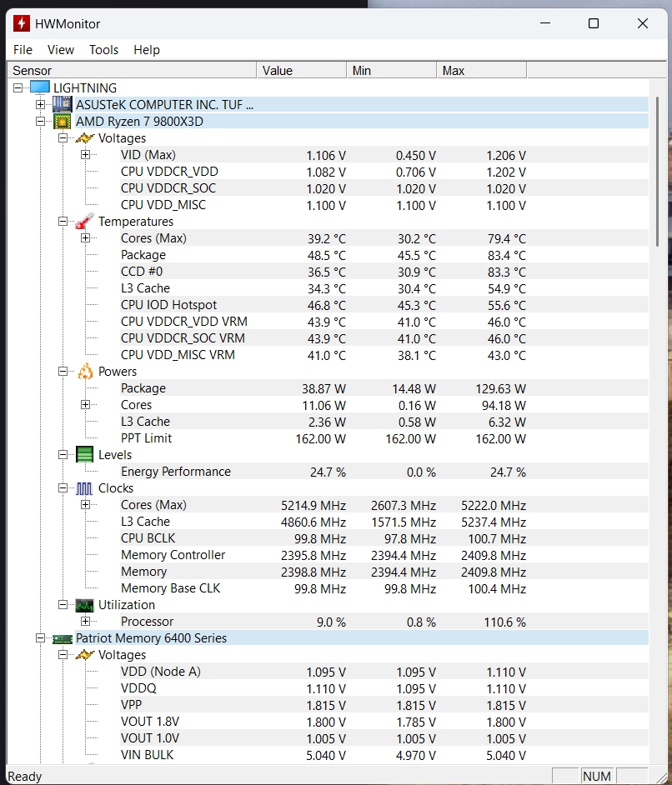Open the File menu
672x785 pixels.
click(x=23, y=50)
